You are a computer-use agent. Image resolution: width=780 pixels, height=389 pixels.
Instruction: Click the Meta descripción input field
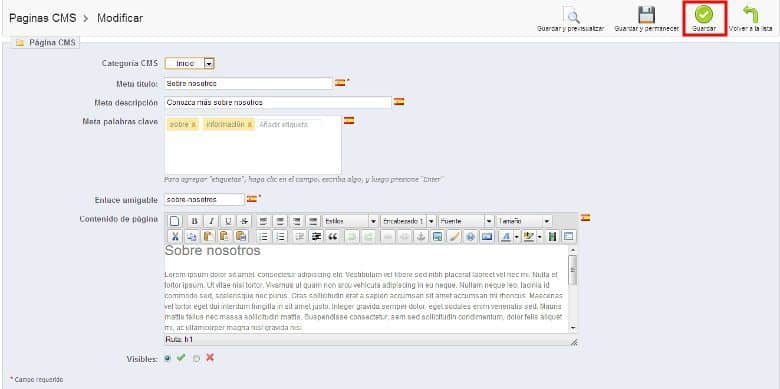(278, 102)
